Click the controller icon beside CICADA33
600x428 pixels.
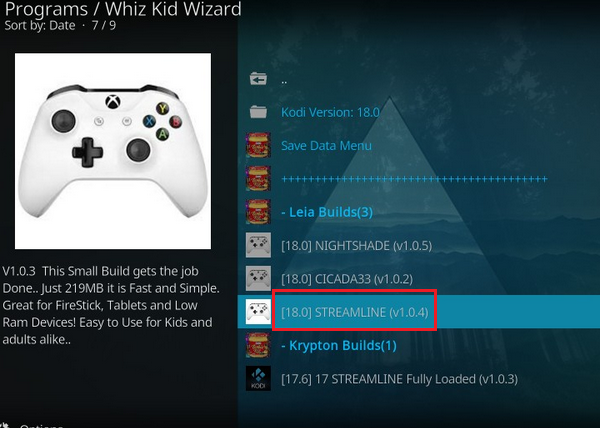[258, 278]
